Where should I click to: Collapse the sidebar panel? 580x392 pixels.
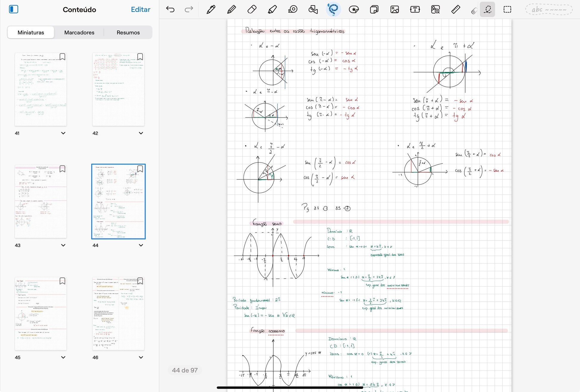14,10
